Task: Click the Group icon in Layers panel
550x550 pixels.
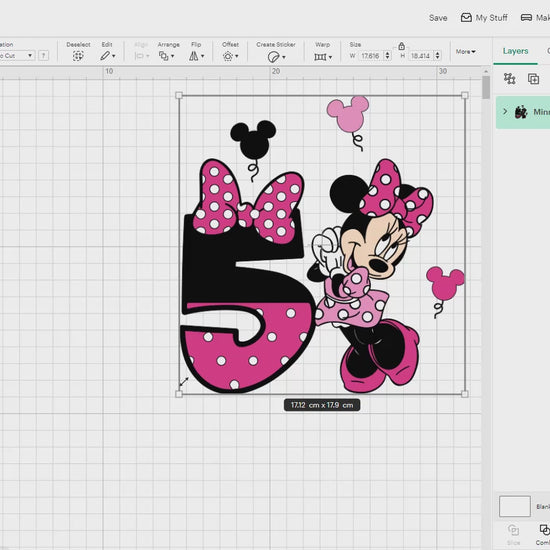Action: pos(509,79)
